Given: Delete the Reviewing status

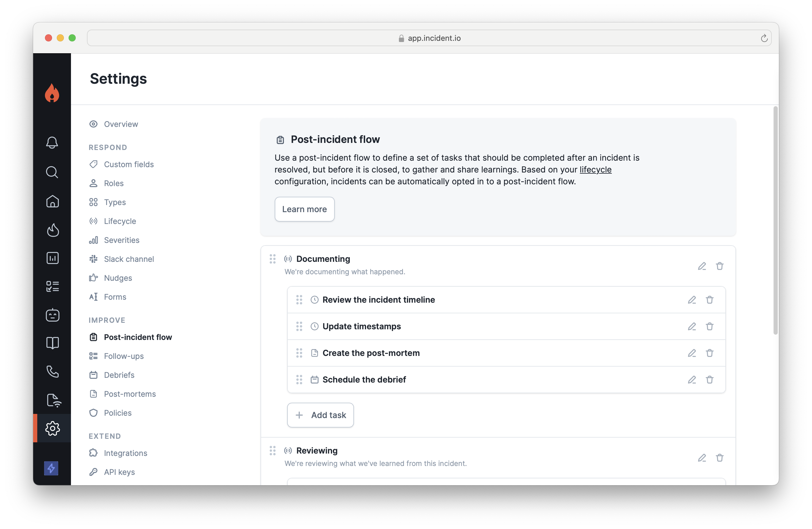Looking at the screenshot, I should pyautogui.click(x=719, y=458).
